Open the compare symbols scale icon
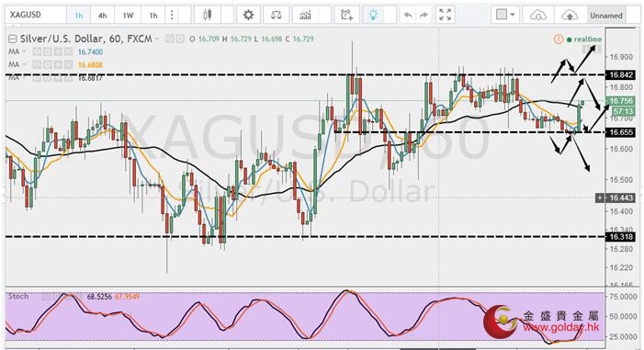 pos(276,16)
